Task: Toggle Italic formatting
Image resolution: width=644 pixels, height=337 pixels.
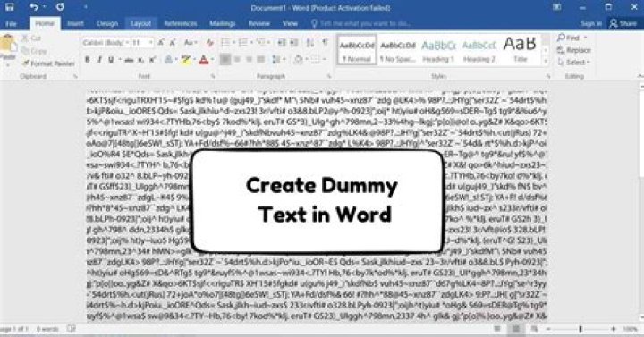Action: pyautogui.click(x=99, y=60)
